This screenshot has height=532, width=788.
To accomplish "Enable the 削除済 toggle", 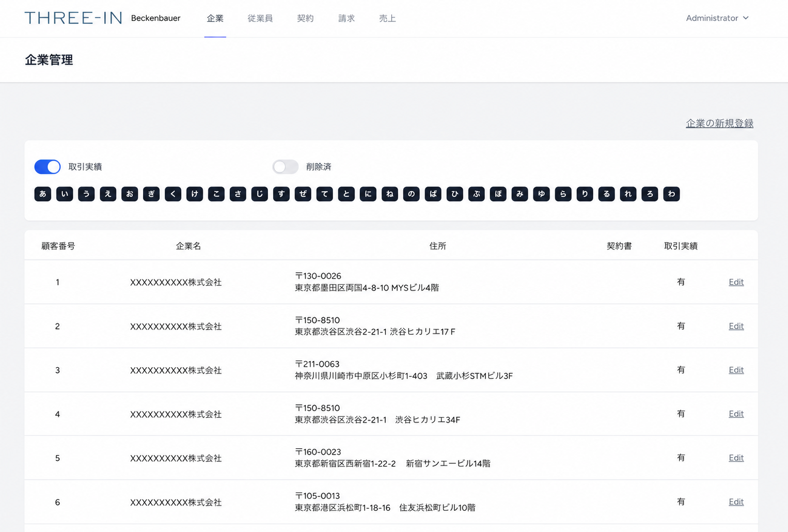I will pyautogui.click(x=286, y=167).
